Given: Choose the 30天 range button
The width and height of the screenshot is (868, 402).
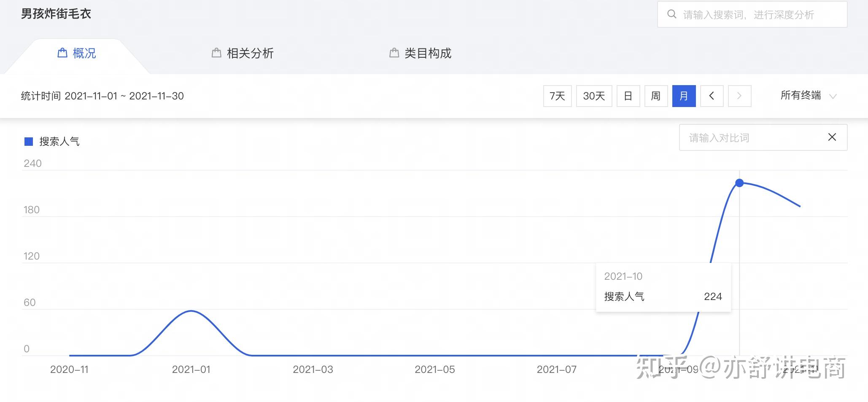Looking at the screenshot, I should click(x=594, y=96).
